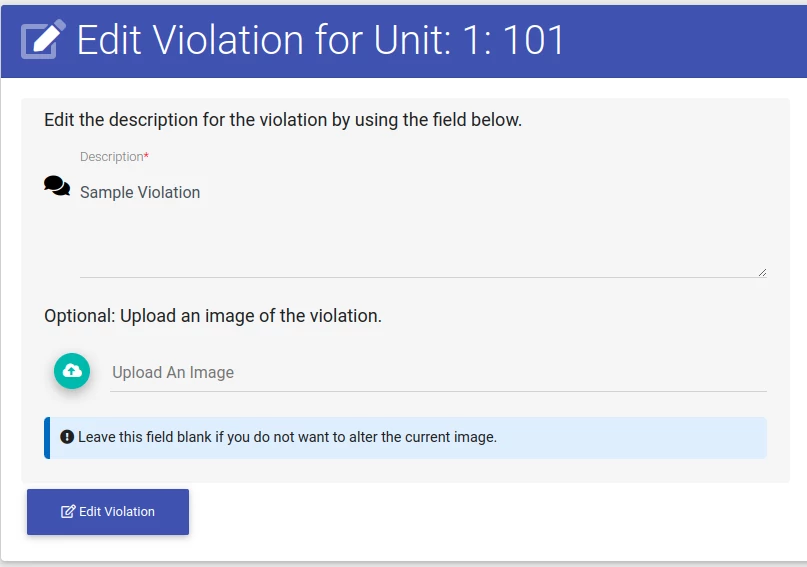Click into the Description text area
Image resolution: width=807 pixels, height=567 pixels.
[x=423, y=226]
